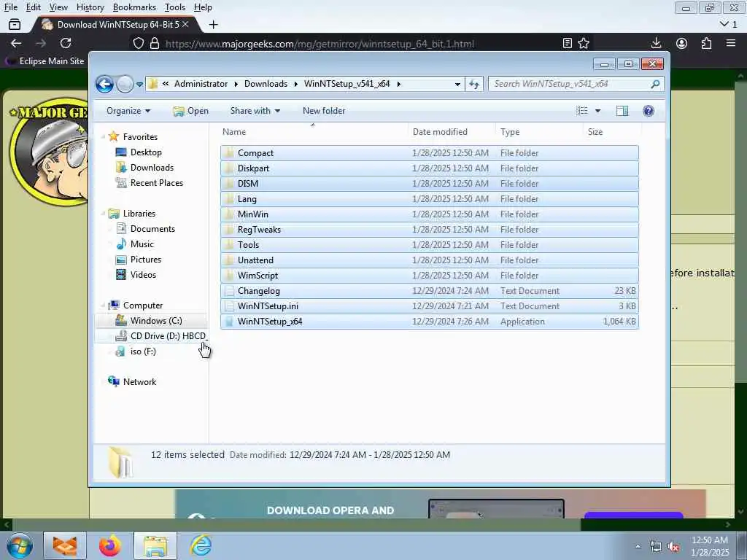747x560 pixels.
Task: Select the MinWin folder icon
Action: click(x=230, y=214)
